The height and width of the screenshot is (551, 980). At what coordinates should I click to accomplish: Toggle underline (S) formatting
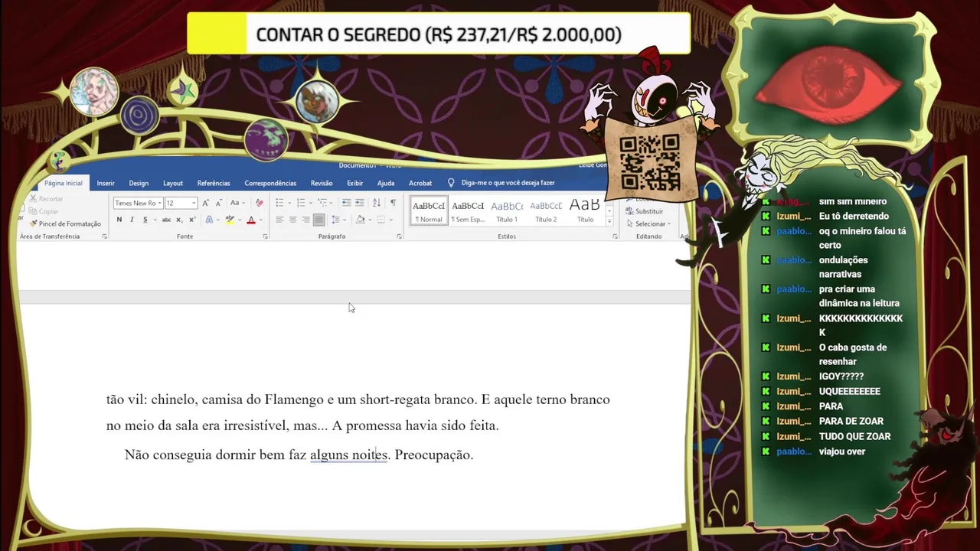pos(145,220)
